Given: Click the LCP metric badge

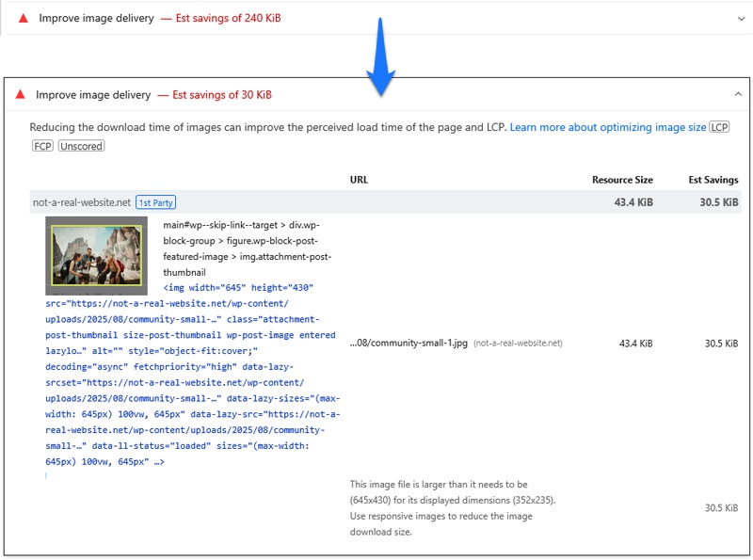Looking at the screenshot, I should 719,127.
